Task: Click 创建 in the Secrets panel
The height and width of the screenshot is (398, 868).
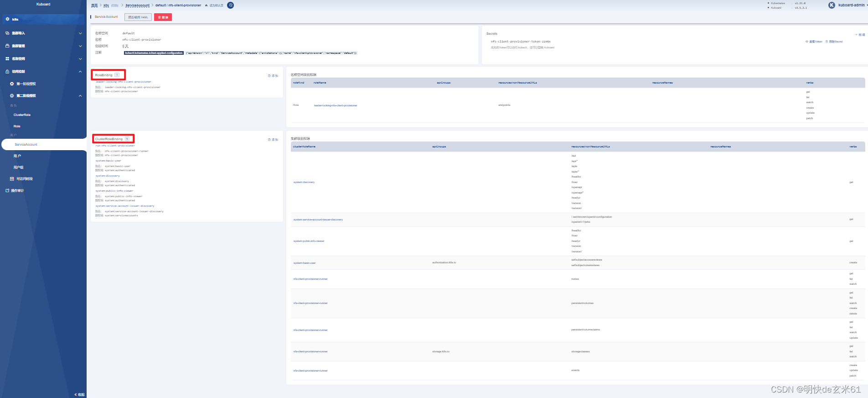Action: pyautogui.click(x=860, y=35)
